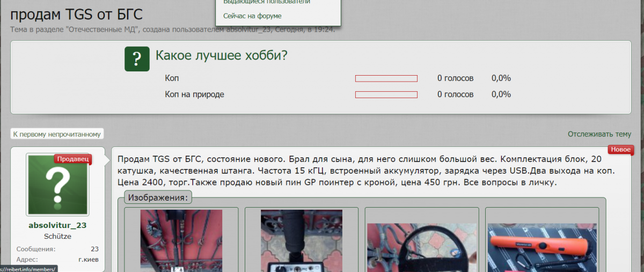Click the red Продавец badge
The height and width of the screenshot is (272, 644).
73,159
